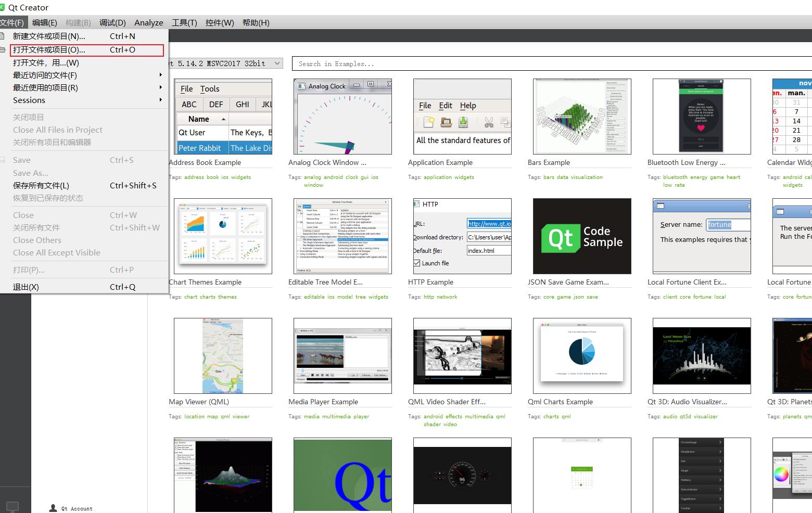Click the 'fortune' tag under Local Fortune Client
Viewport: 812px width, 513px height.
pos(702,297)
